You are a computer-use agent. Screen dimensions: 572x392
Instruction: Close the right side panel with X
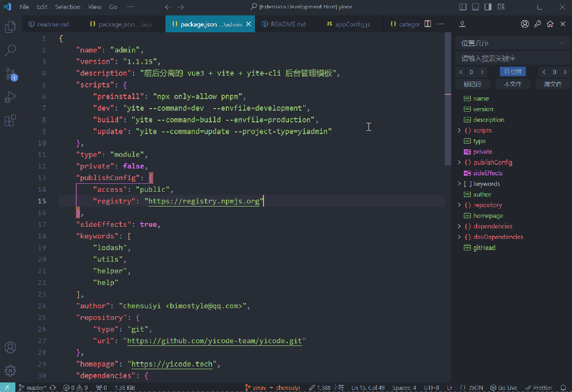click(x=563, y=24)
